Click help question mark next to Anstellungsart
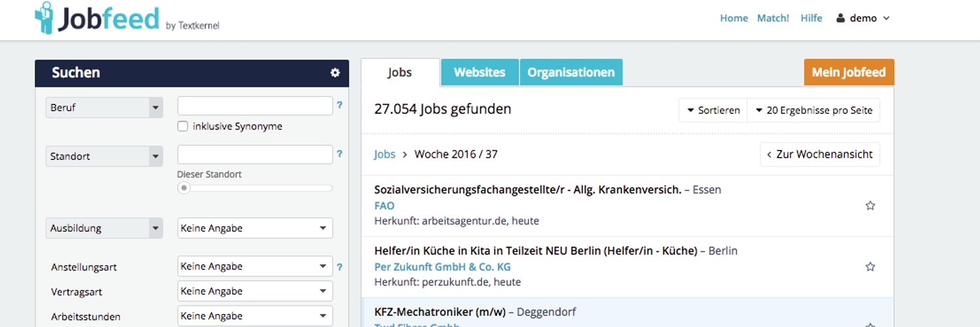 [x=340, y=267]
